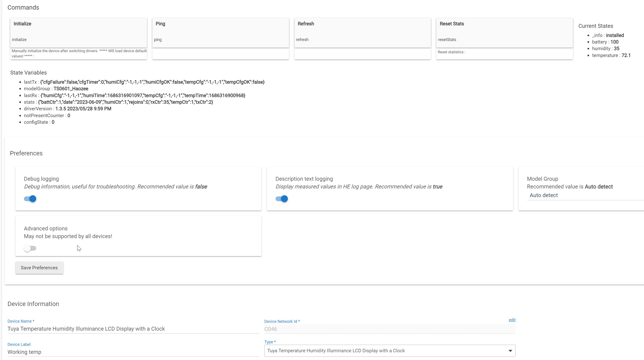Viewport: 644px width, 360px height.
Task: Click the Current States heading
Action: tap(595, 26)
